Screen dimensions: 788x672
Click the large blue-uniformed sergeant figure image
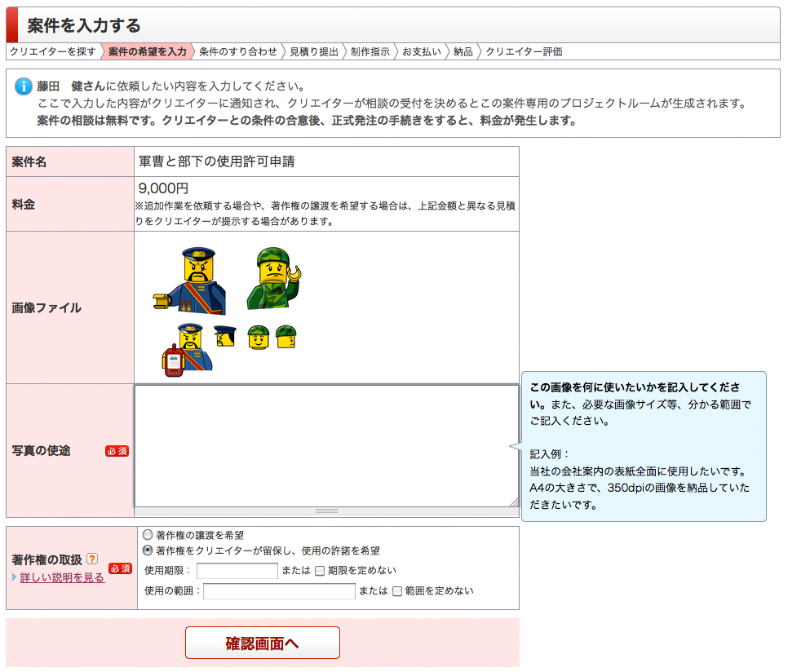coord(192,281)
